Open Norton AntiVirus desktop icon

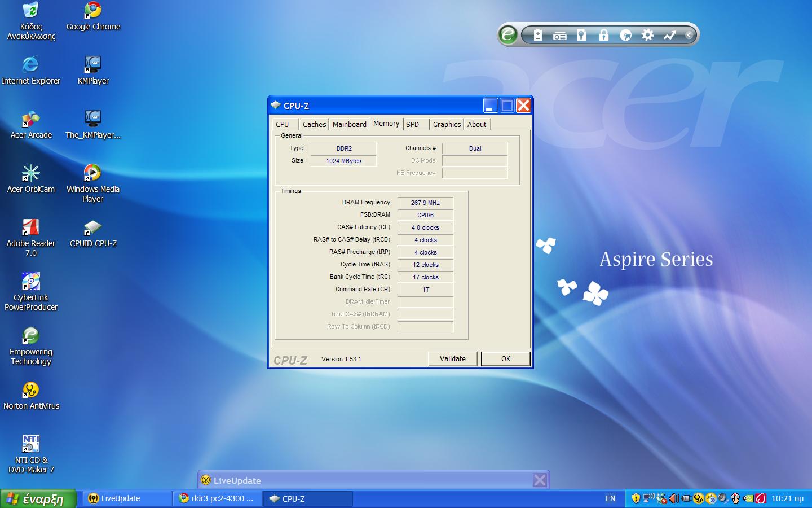click(x=31, y=395)
